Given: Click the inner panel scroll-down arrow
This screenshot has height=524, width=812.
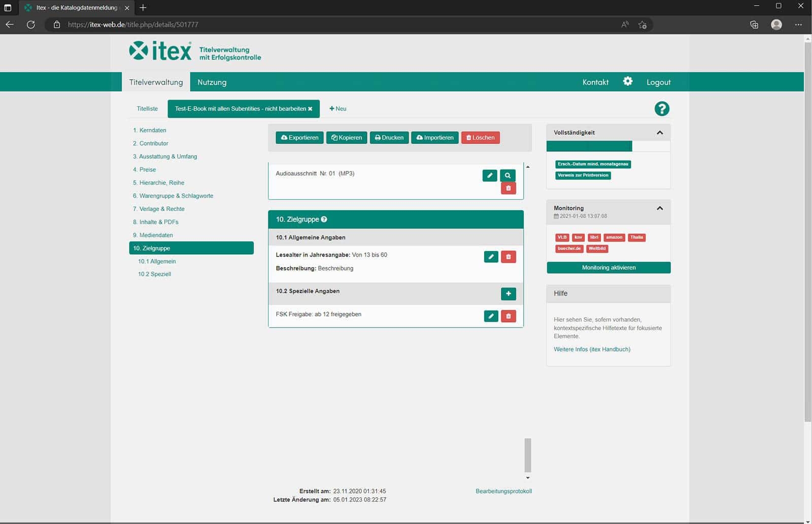Looking at the screenshot, I should (528, 478).
